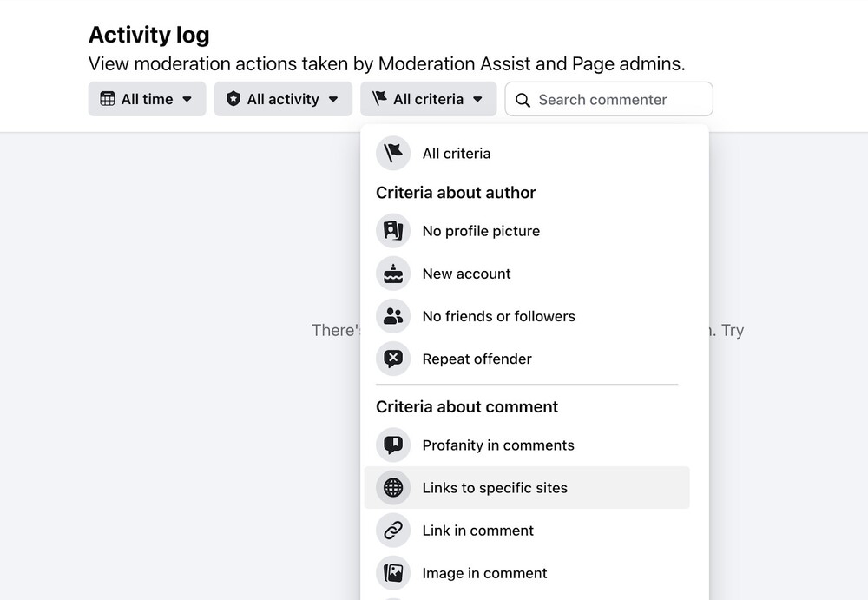Click the globe icon for specific sites
868x600 pixels.
coord(393,487)
